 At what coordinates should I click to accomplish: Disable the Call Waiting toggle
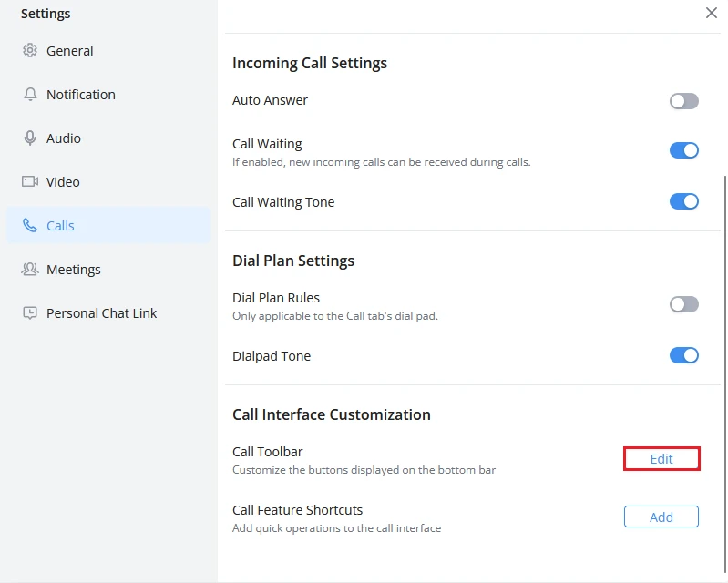click(x=684, y=150)
